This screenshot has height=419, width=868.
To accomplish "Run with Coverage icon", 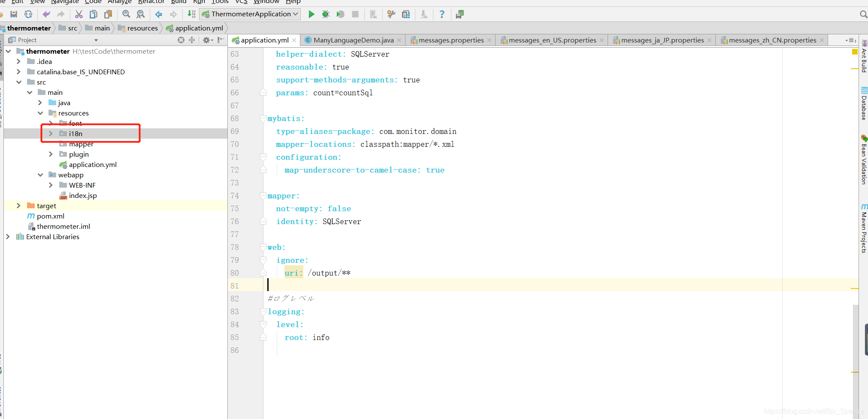I will click(341, 14).
